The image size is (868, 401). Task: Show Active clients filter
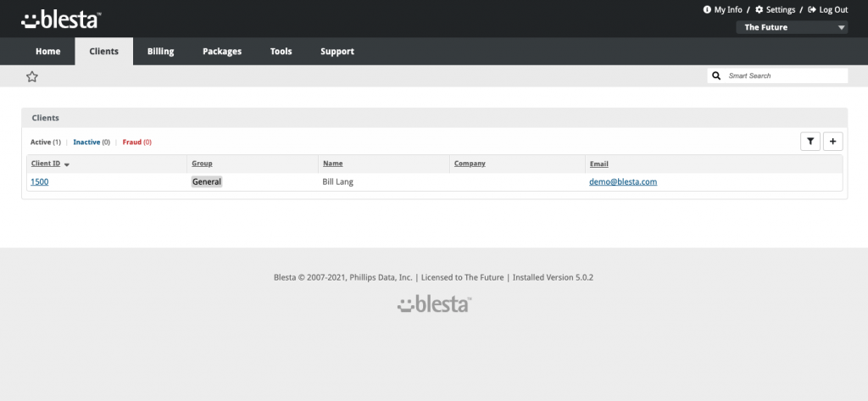click(46, 142)
